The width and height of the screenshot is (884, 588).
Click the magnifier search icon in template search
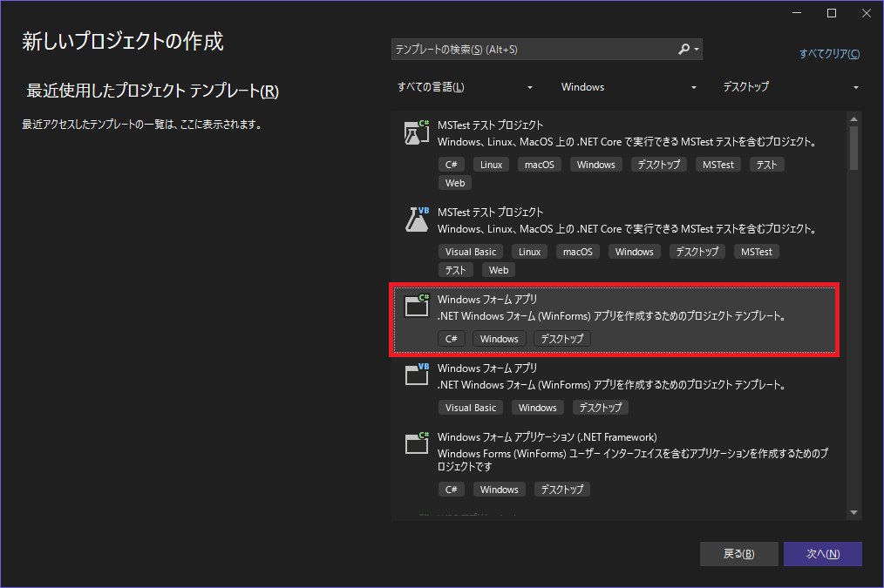pyautogui.click(x=684, y=50)
